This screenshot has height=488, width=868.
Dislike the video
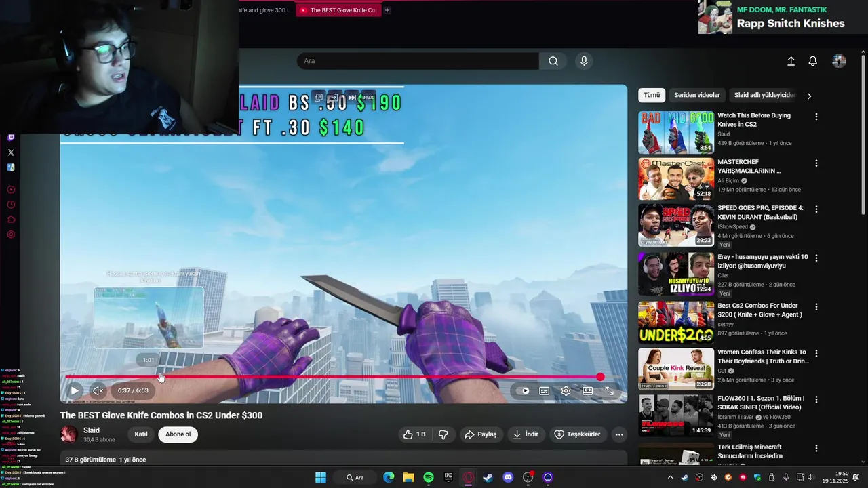(x=443, y=434)
